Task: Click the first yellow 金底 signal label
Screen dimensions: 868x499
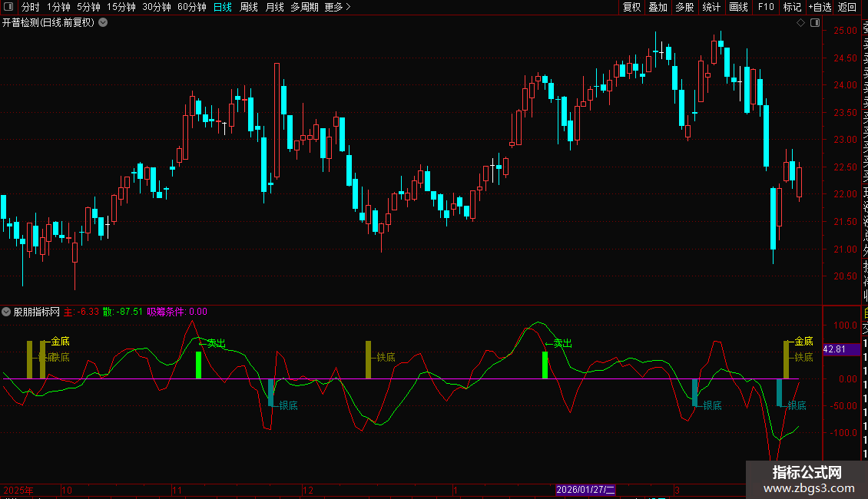Action: (61, 342)
